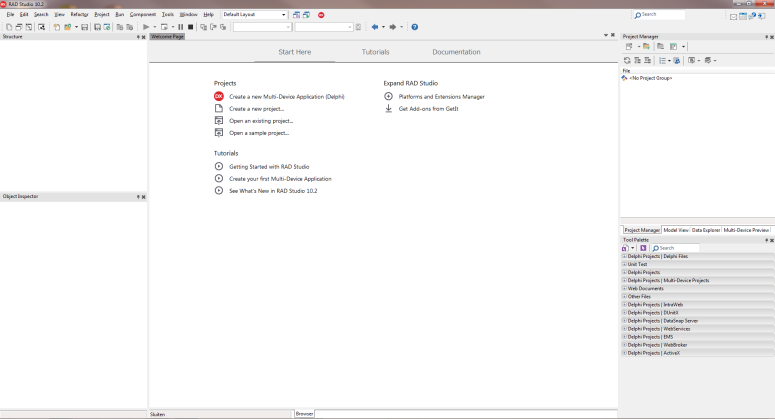The height and width of the screenshot is (419, 775).
Task: Expand Delphi Projects | DataSnap Server category
Action: coord(624,321)
